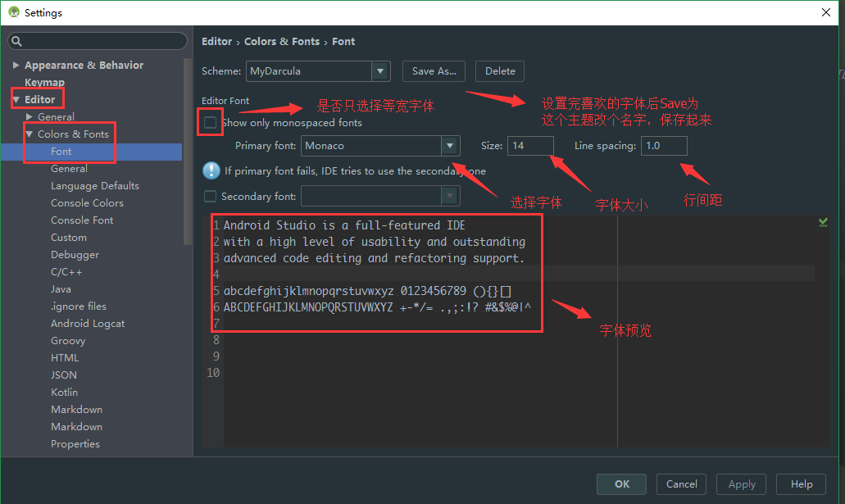Select Groovy color settings
845x504 pixels.
click(x=68, y=341)
